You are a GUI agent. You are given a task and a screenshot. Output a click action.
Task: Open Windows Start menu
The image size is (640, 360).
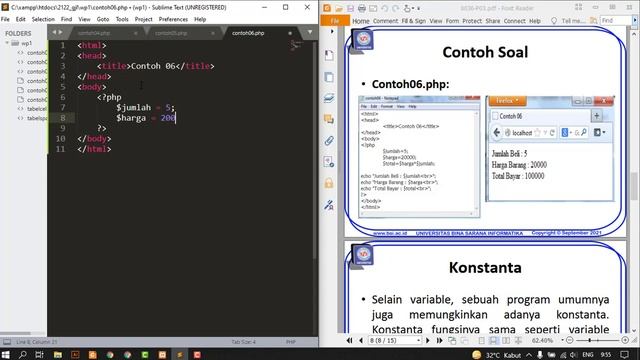(x=6, y=354)
